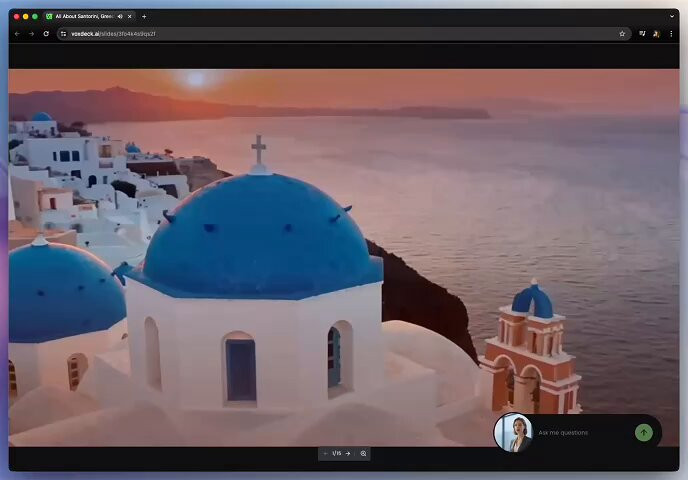Open the media controls icon in the toolbar
The width and height of the screenshot is (688, 480).
pos(642,33)
